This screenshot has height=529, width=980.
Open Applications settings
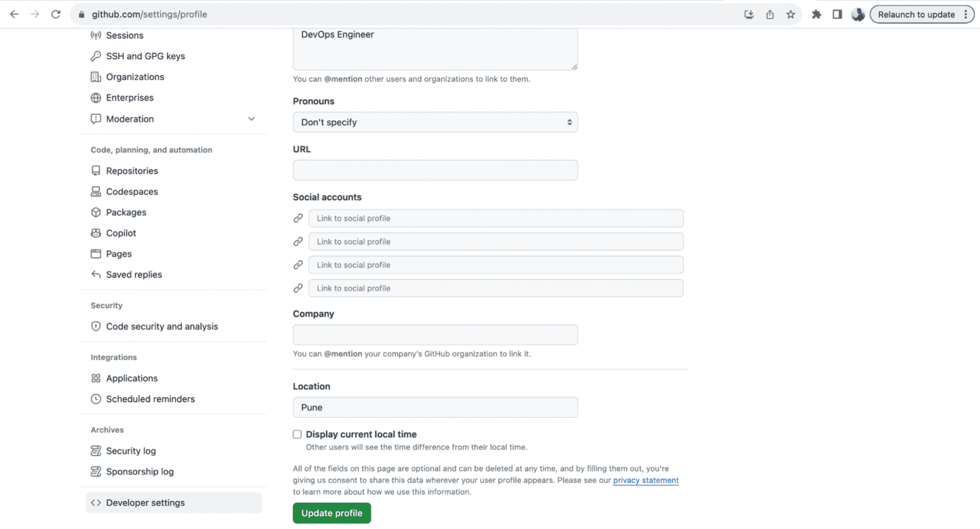(131, 378)
